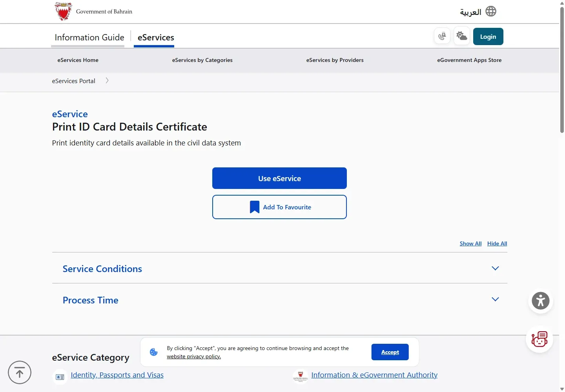
Task: Open the website privacy policy link
Action: (194, 356)
